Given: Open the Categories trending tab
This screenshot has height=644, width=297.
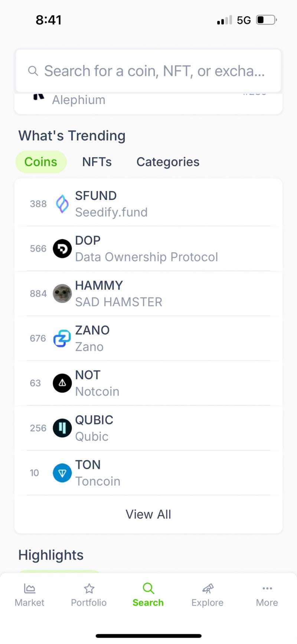Looking at the screenshot, I should click(x=167, y=162).
